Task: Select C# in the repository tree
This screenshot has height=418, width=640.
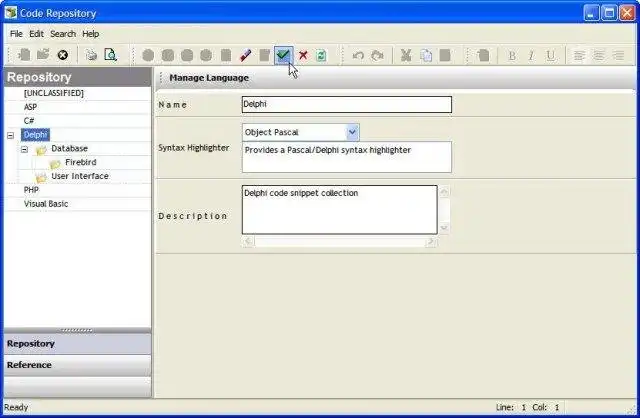Action: (29, 121)
